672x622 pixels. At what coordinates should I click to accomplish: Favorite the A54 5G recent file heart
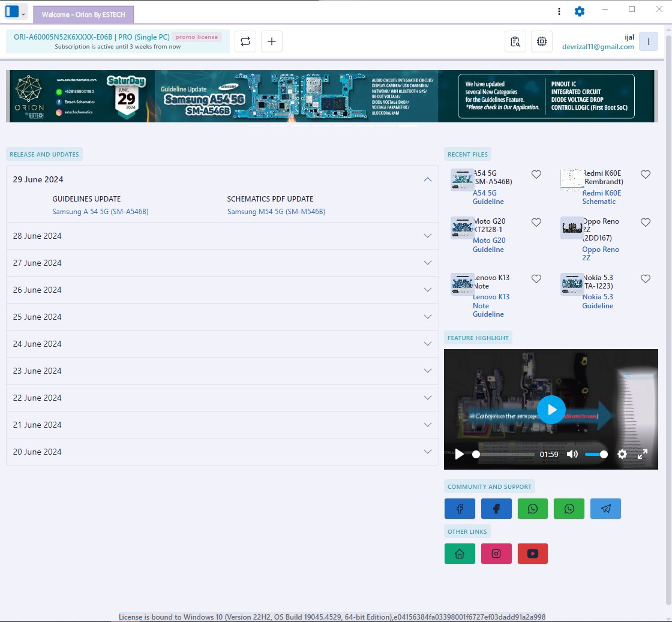pos(536,175)
